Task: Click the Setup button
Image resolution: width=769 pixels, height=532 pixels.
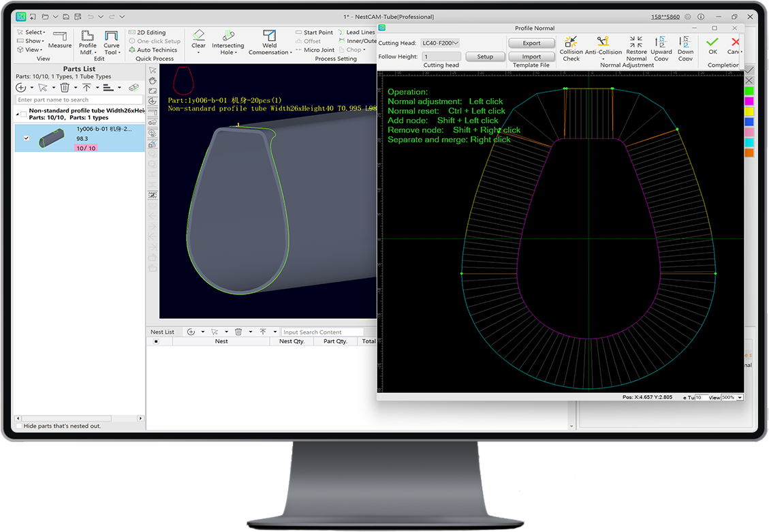Action: pyautogui.click(x=485, y=57)
